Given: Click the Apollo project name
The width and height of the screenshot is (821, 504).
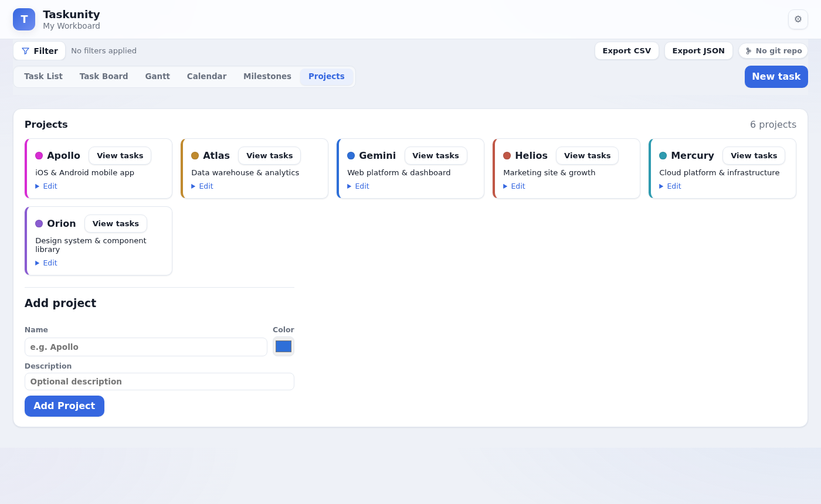Looking at the screenshot, I should [x=63, y=156].
